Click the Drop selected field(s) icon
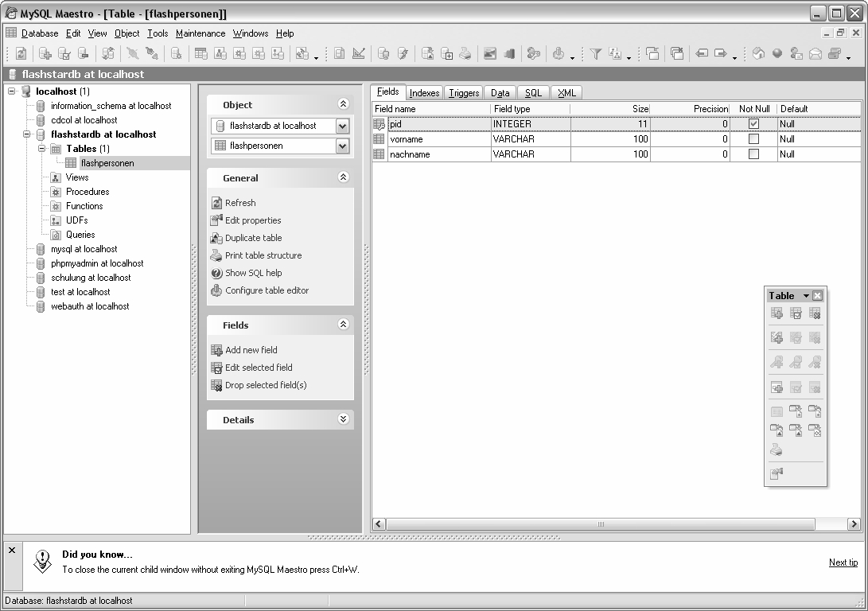Screen dimensions: 868x611 (216, 385)
